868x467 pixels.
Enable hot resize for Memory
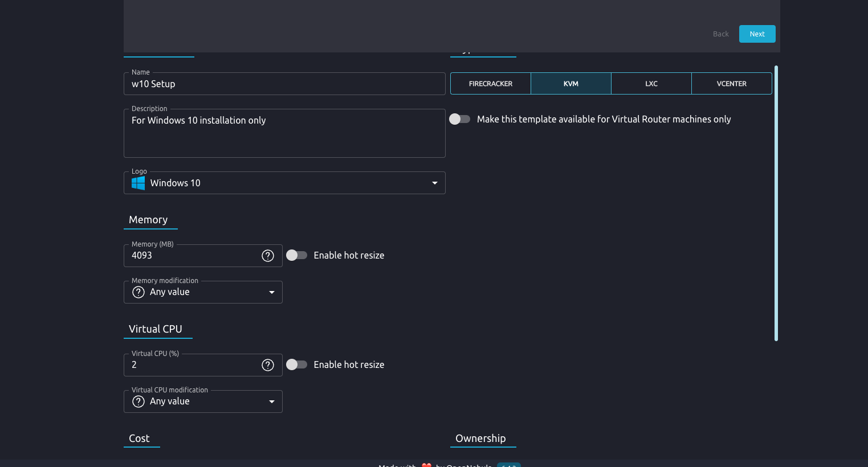(296, 255)
